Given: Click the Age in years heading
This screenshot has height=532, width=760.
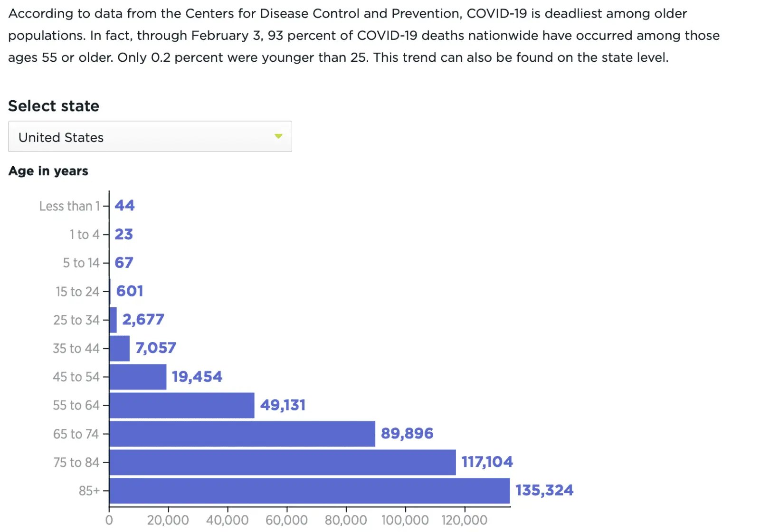Looking at the screenshot, I should tap(48, 171).
